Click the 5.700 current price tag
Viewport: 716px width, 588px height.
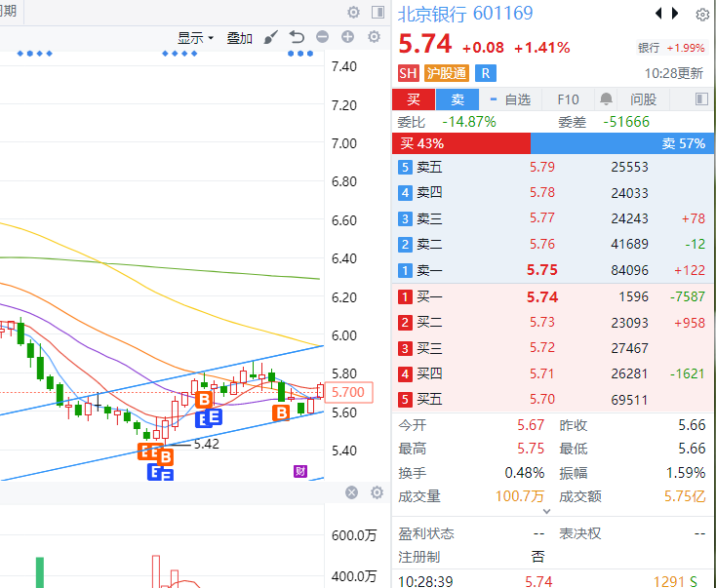click(348, 392)
